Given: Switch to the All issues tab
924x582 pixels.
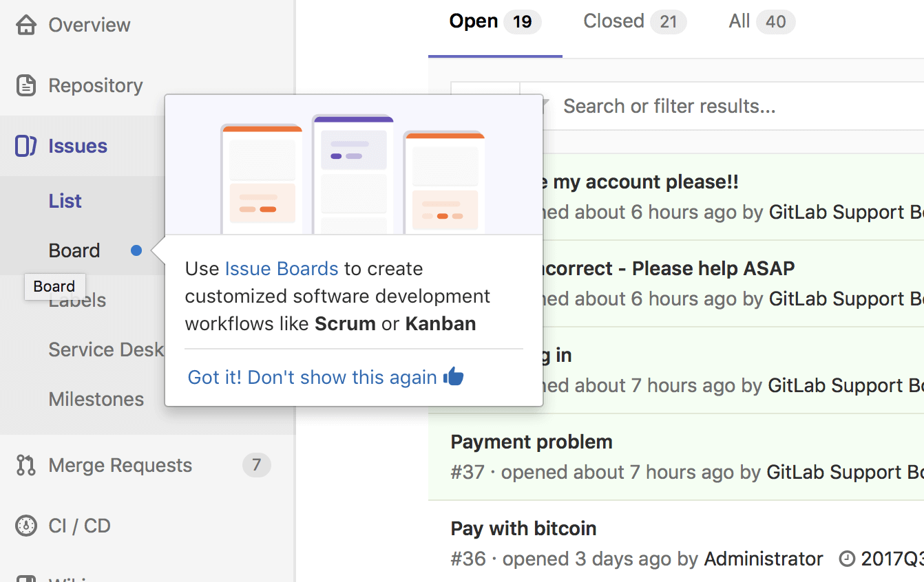Looking at the screenshot, I should (762, 21).
